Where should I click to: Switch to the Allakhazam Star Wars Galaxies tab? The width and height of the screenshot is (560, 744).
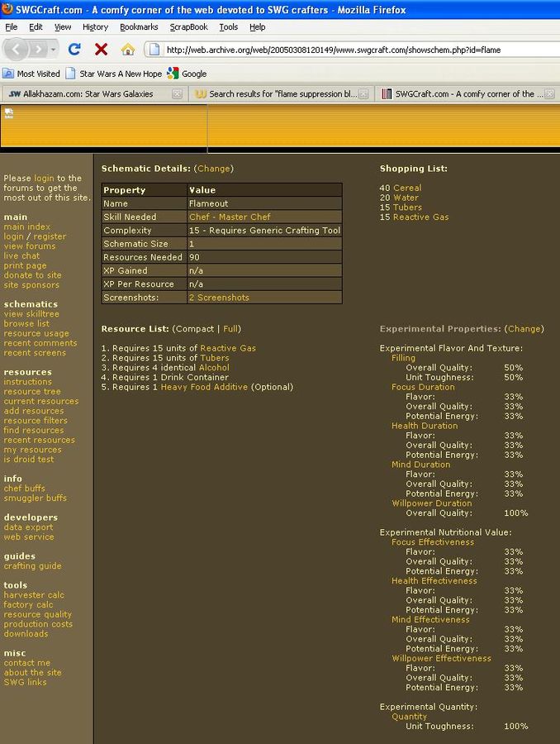pos(87,94)
